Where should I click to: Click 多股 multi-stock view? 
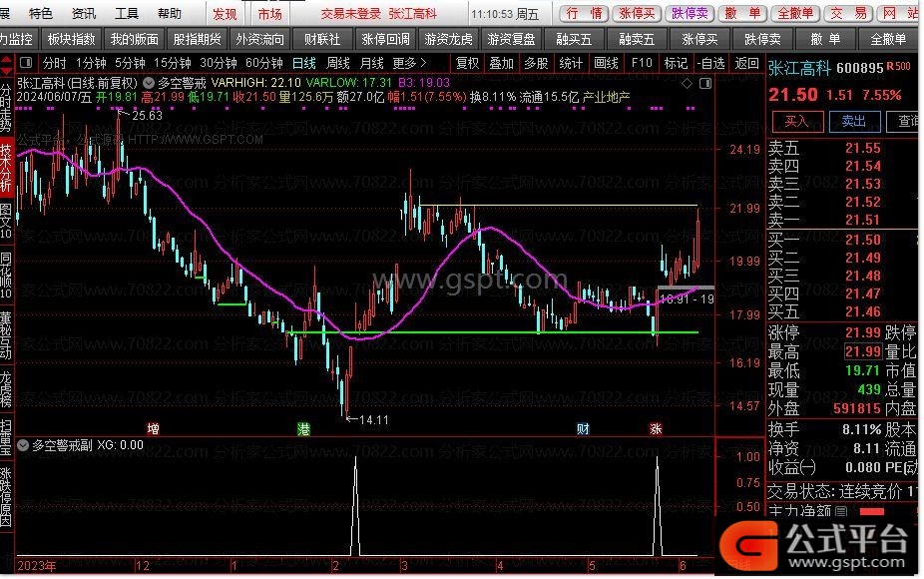click(x=536, y=63)
